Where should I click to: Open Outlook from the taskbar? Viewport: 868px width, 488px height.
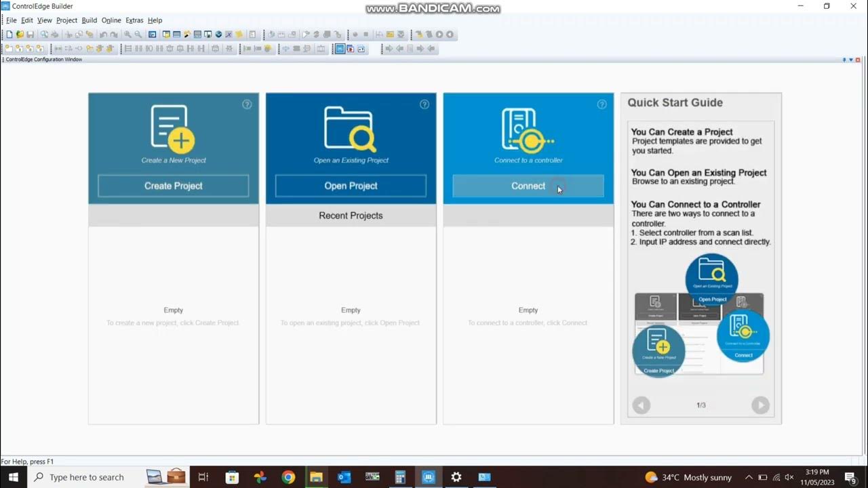pyautogui.click(x=344, y=477)
